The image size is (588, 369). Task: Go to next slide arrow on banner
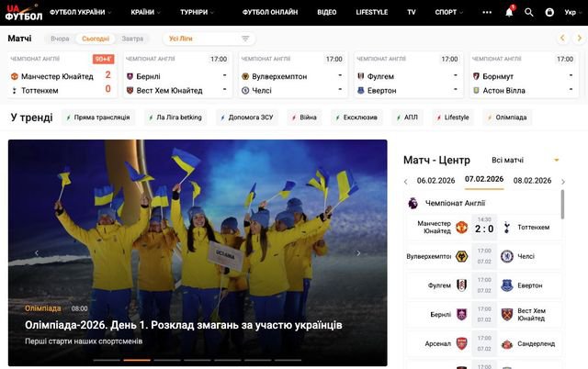click(358, 253)
